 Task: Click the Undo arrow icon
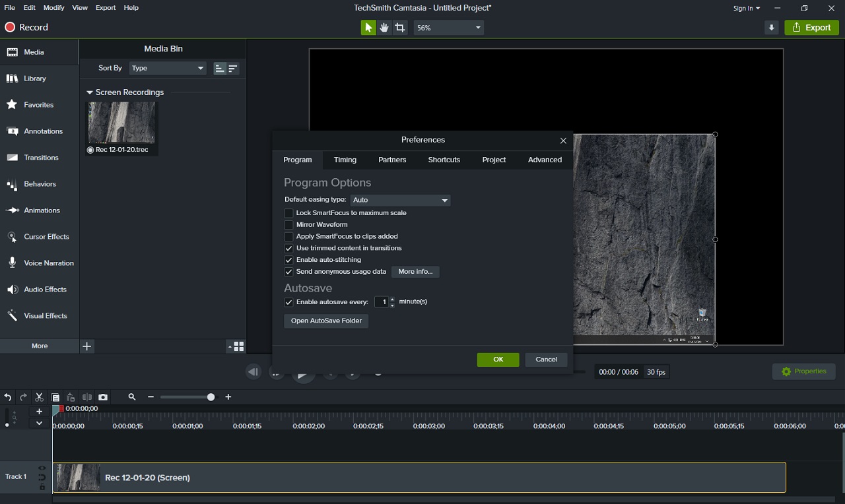tap(8, 397)
